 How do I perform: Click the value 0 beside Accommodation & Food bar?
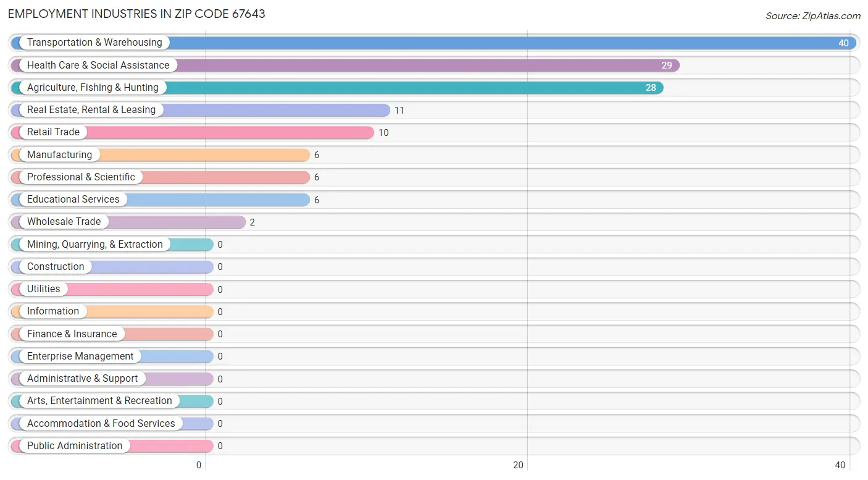click(x=220, y=424)
